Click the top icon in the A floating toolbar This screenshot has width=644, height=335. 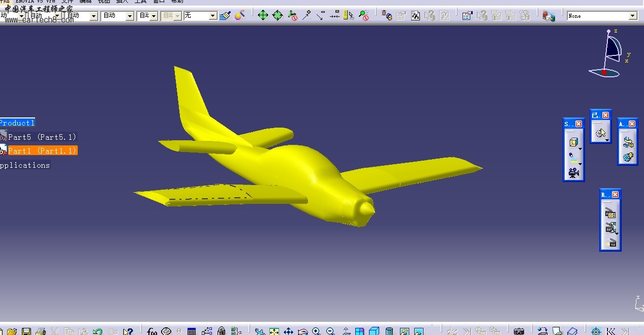628,142
